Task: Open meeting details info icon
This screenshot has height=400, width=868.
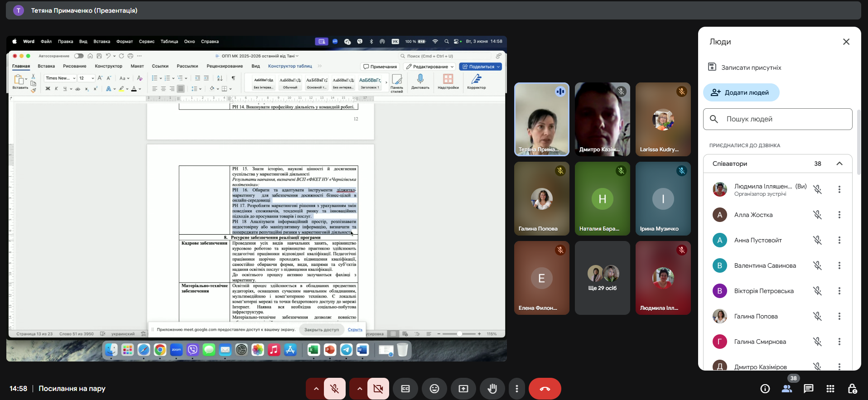Action: tap(765, 389)
